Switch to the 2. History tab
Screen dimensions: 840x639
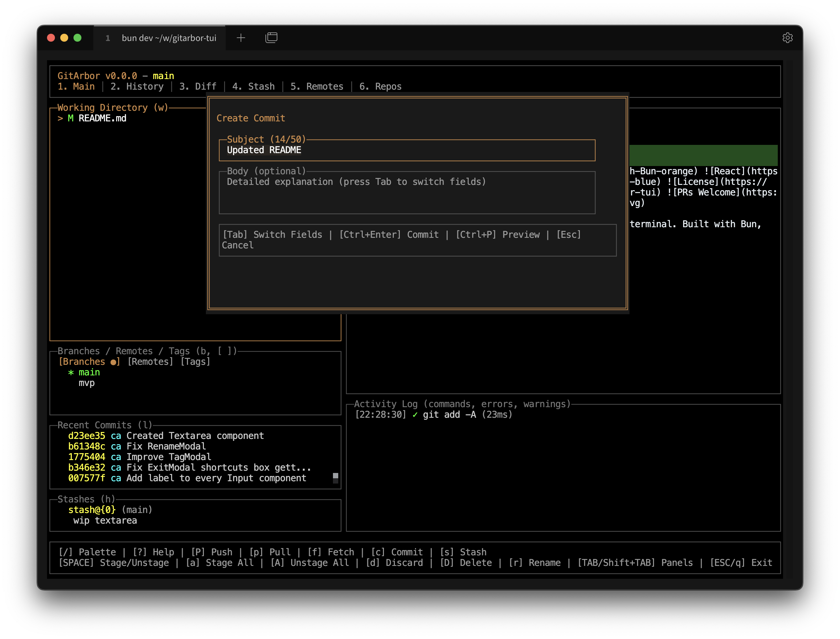click(137, 86)
